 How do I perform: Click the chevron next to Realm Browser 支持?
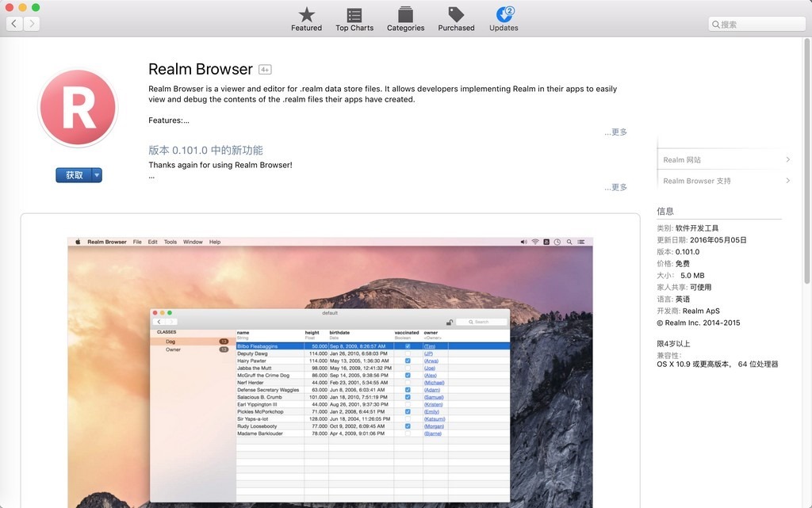tap(787, 181)
